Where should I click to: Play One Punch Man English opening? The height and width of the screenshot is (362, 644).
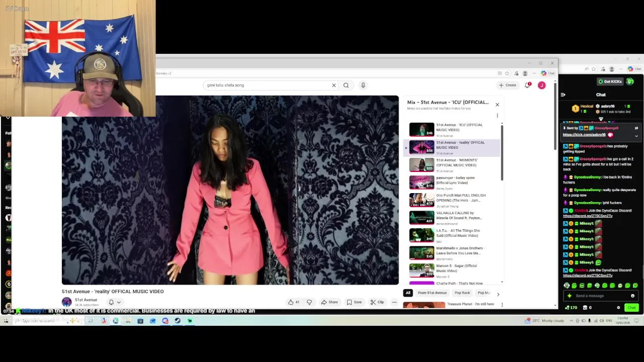click(x=453, y=200)
